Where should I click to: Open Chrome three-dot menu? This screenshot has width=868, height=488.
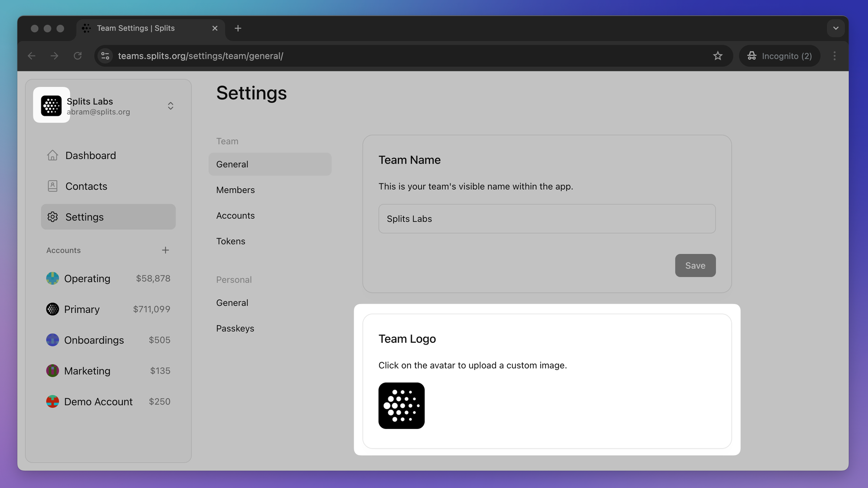coord(834,56)
